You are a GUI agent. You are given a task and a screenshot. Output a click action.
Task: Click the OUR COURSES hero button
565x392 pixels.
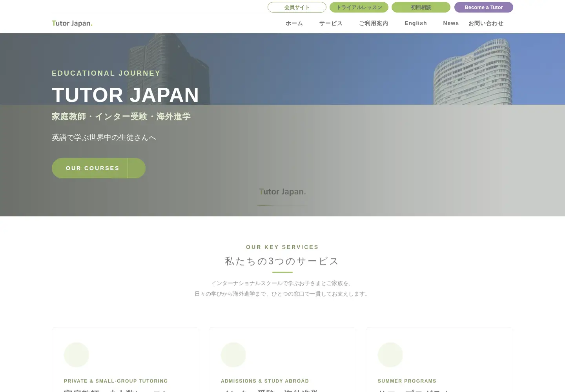pos(98,168)
